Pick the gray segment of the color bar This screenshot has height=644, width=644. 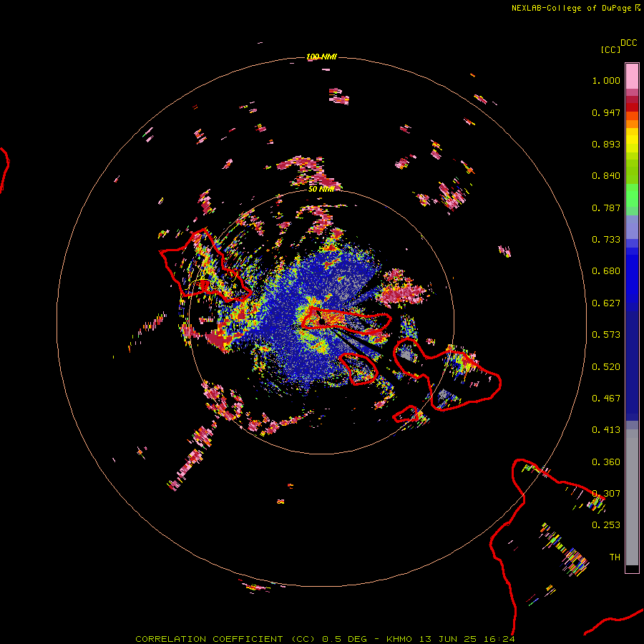pyautogui.click(x=632, y=497)
